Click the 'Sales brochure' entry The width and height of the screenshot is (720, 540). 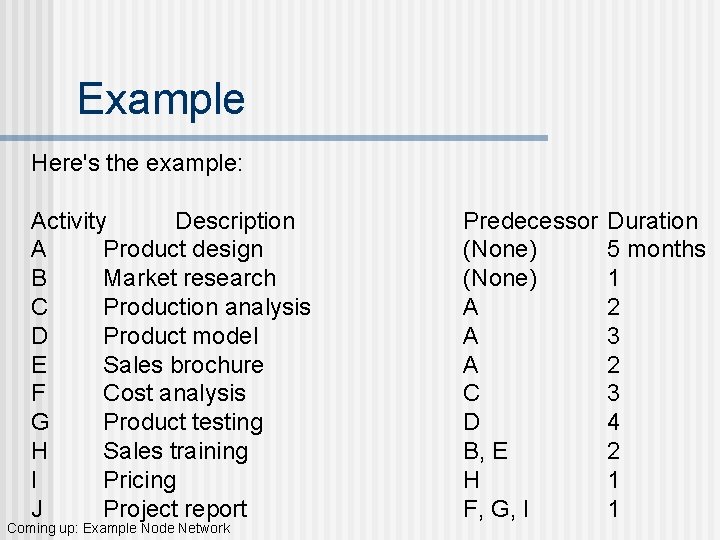pos(184,365)
